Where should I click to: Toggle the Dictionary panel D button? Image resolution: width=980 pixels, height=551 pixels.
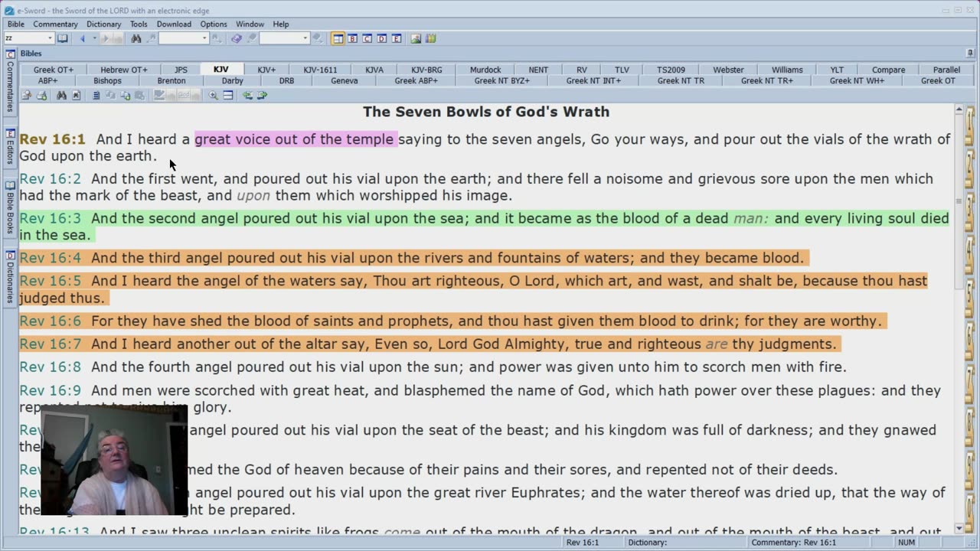pos(381,38)
